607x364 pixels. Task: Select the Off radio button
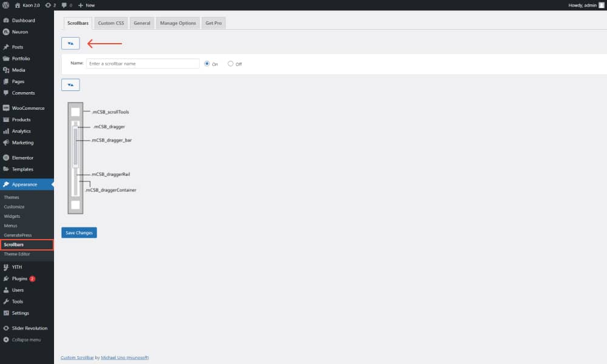pos(231,63)
